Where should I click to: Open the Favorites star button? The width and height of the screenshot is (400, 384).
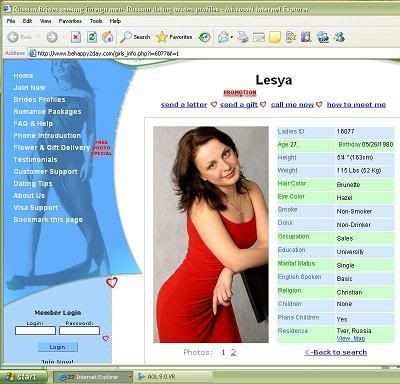tap(174, 37)
